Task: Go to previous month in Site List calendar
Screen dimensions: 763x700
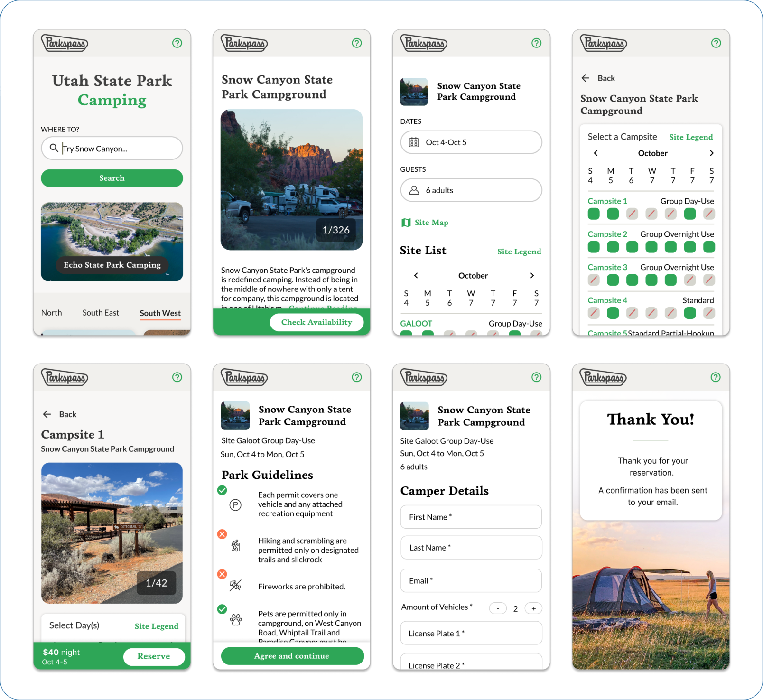Action: coord(416,276)
